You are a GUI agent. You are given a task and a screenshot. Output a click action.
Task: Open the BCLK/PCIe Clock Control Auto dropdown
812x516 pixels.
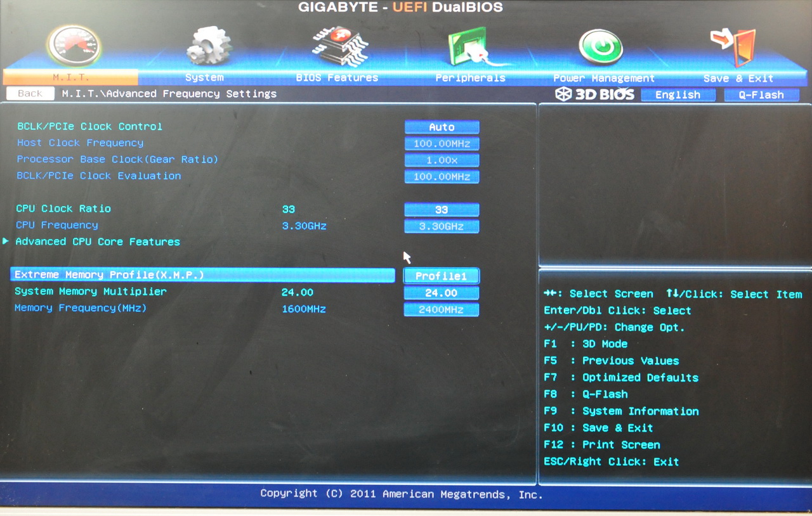[442, 127]
